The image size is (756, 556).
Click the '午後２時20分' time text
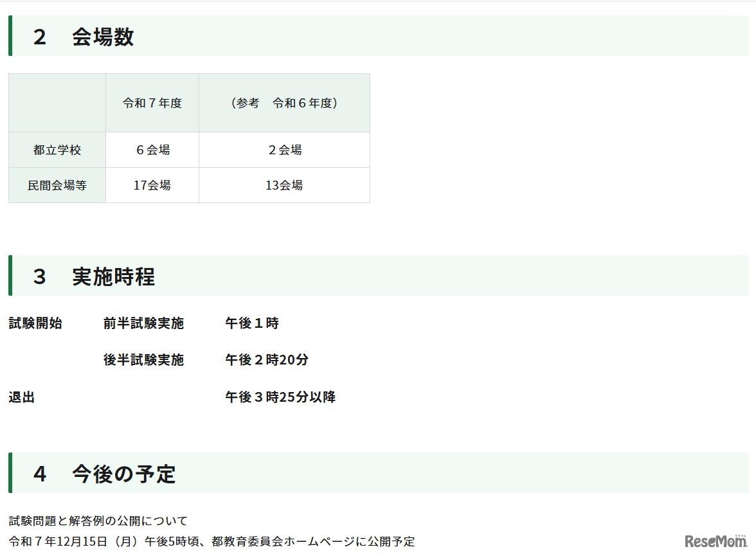pos(267,360)
